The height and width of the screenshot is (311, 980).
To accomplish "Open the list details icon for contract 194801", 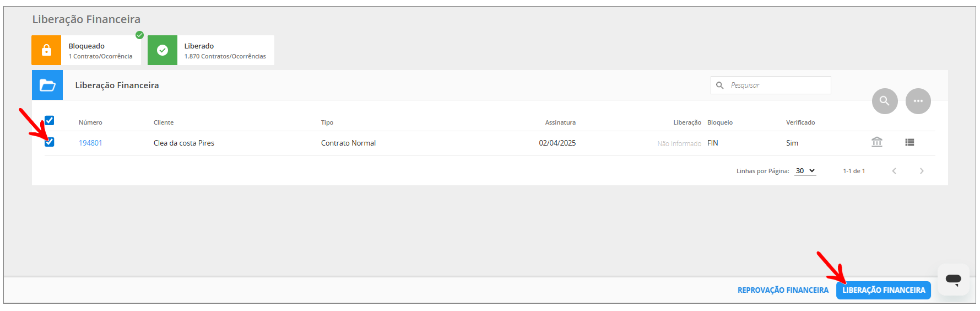I will [909, 142].
